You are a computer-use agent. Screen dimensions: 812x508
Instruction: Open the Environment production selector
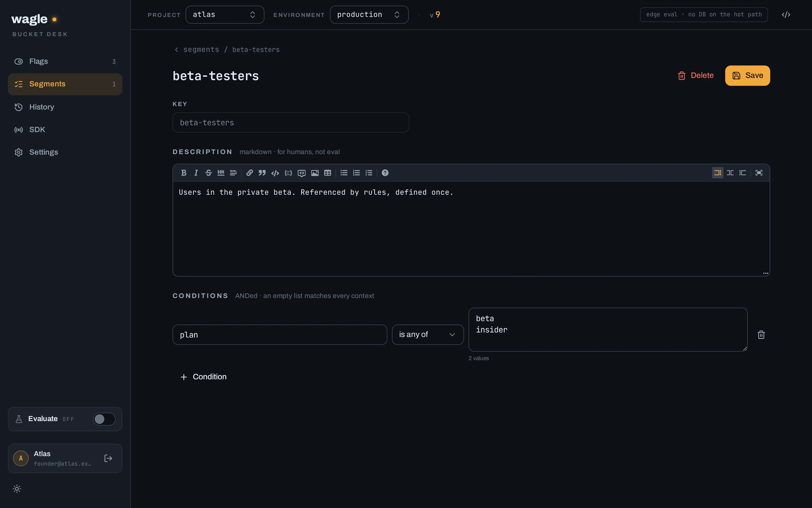[x=369, y=14]
